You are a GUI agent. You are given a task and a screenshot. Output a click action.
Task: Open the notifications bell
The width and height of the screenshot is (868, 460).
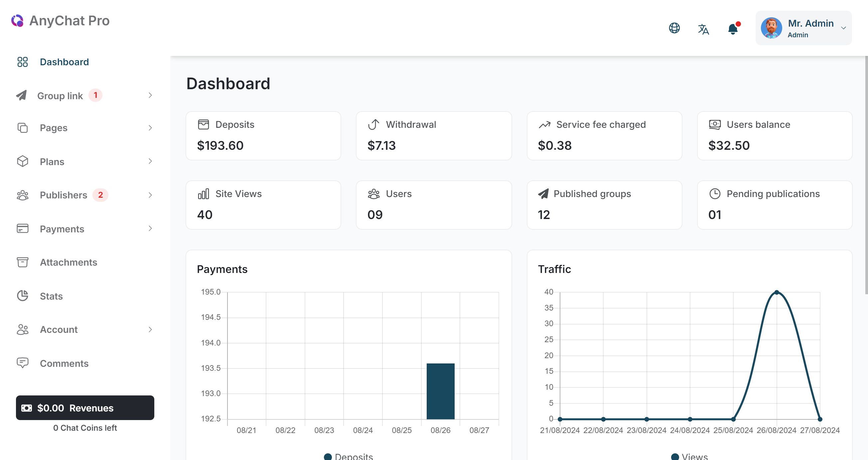733,29
